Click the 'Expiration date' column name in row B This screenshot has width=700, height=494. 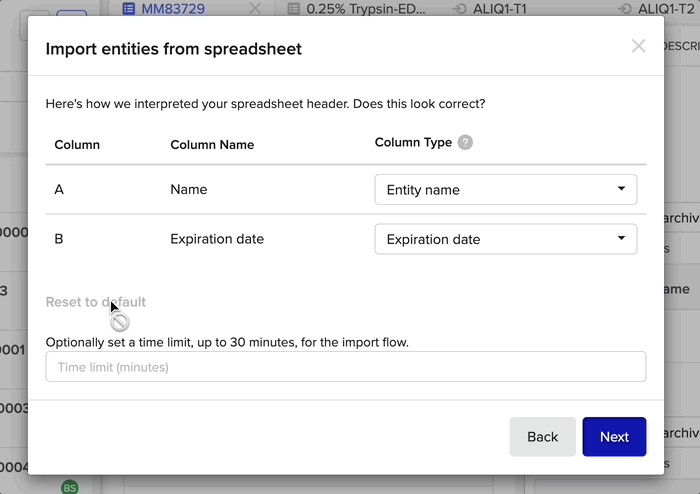point(217,239)
